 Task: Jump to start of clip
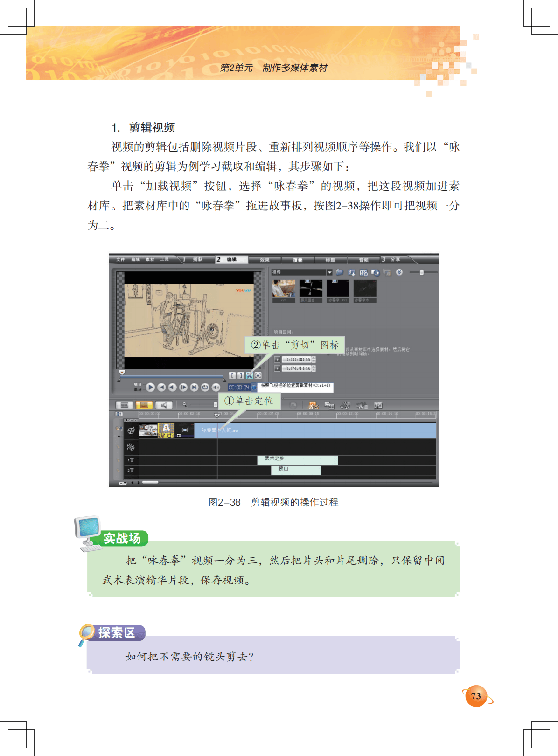point(161,387)
